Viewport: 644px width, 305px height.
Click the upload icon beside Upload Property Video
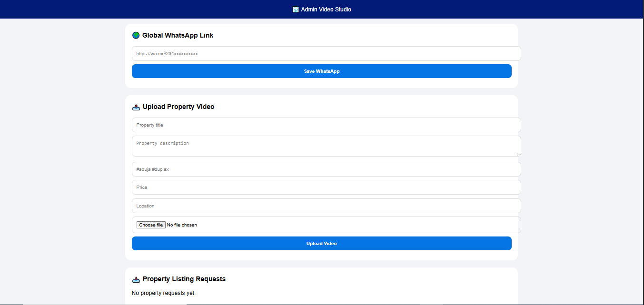(136, 107)
